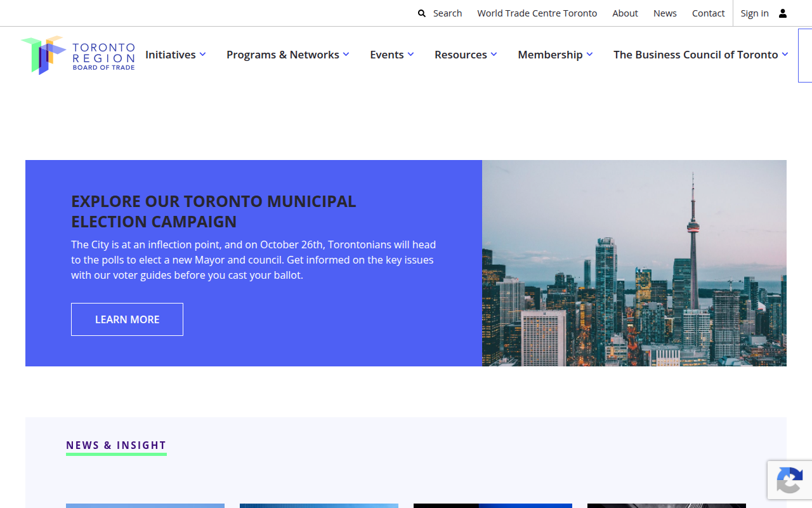Expand the Events dropdown chevron
812x508 pixels.
tap(410, 55)
